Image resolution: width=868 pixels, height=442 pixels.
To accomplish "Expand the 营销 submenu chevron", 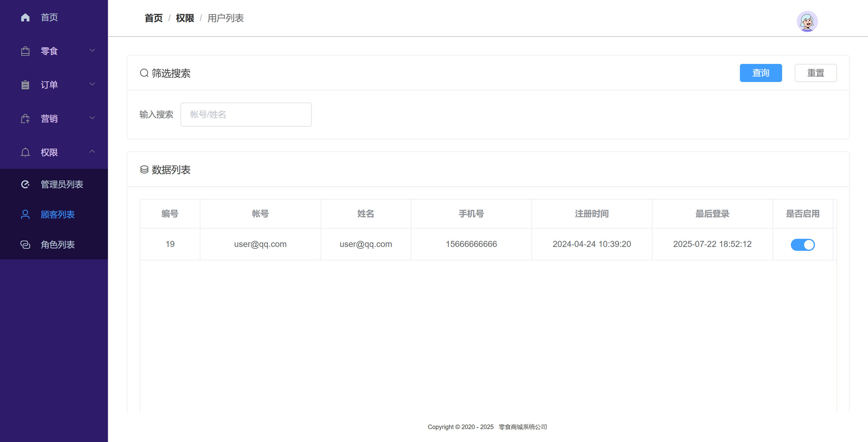I will click(92, 118).
